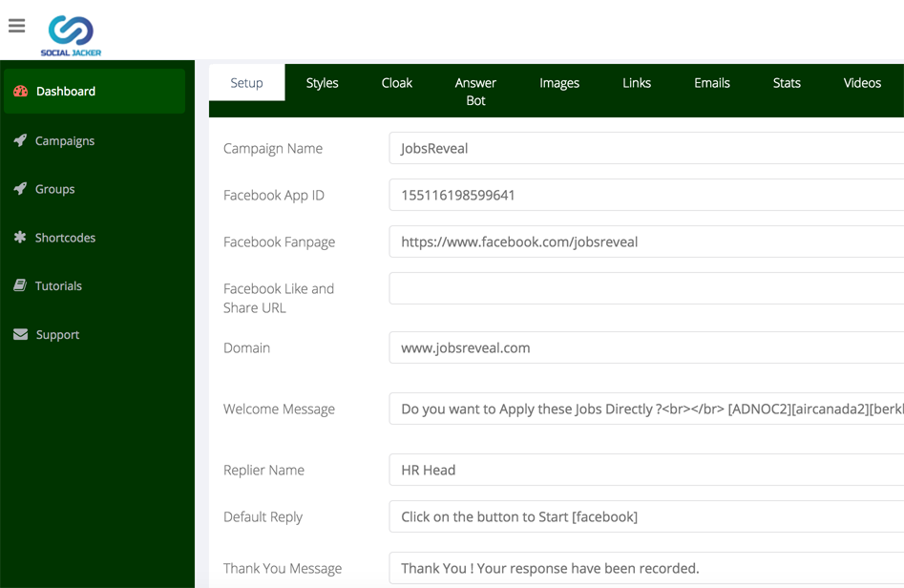View the Stats tab

tap(787, 83)
